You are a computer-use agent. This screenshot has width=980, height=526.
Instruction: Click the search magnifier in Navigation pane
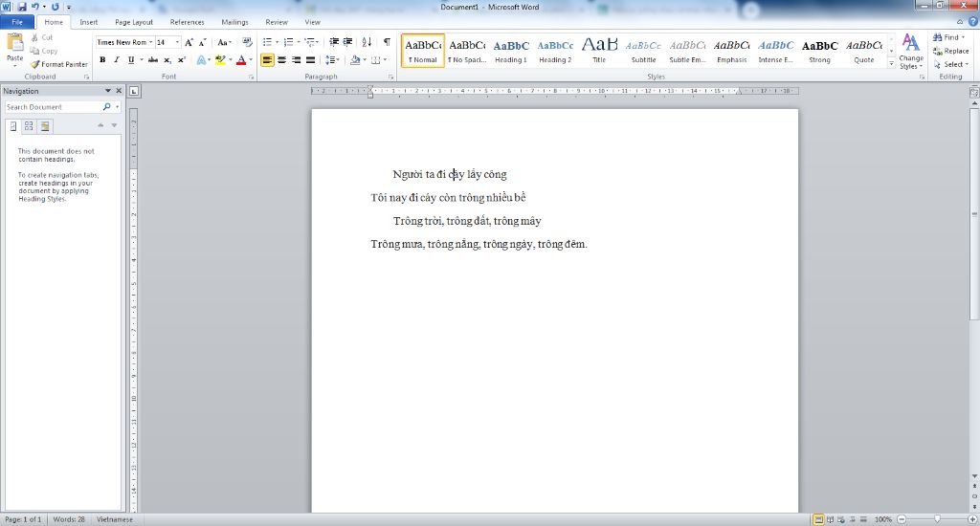(107, 107)
